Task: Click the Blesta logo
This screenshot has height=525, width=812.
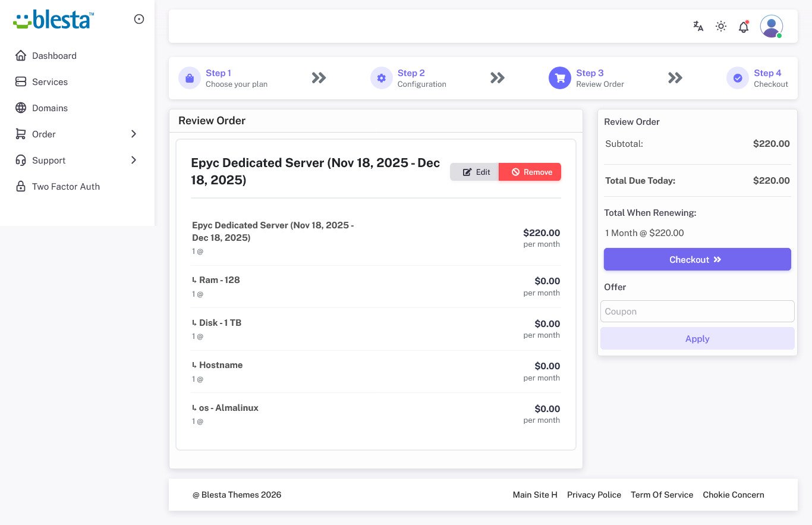Action: point(53,19)
